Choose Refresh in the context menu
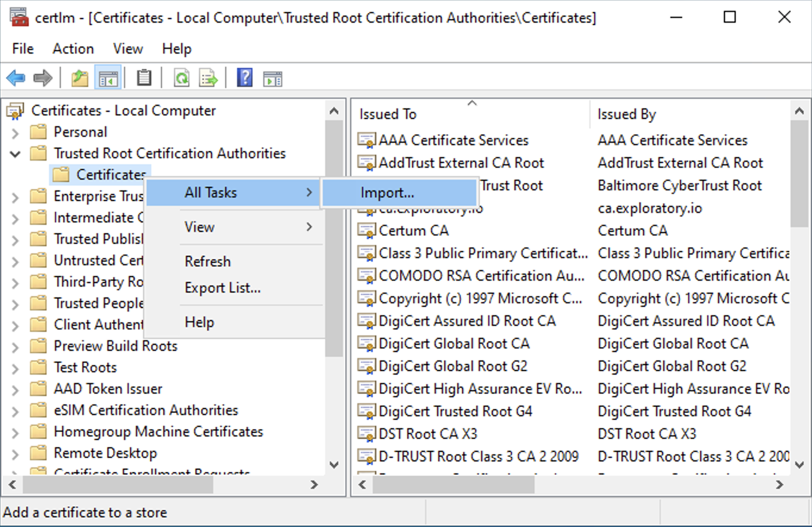The image size is (812, 527). 233,261
